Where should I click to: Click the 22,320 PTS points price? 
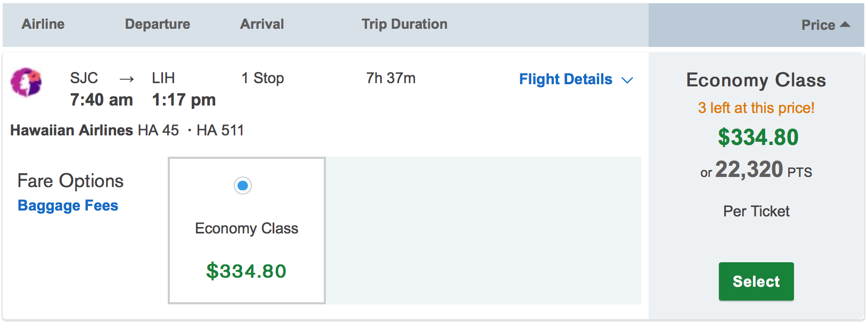tap(756, 171)
